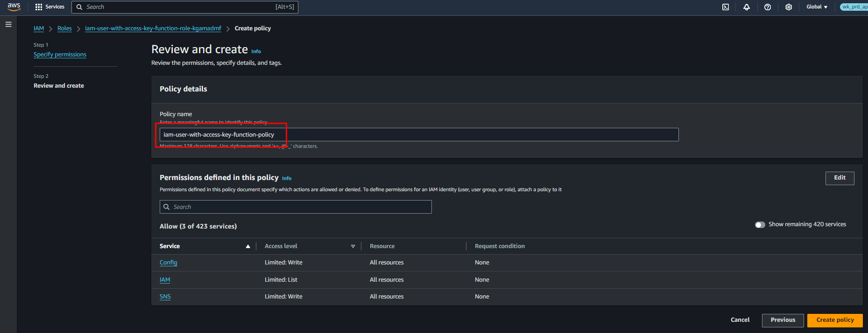The image size is (868, 333).
Task: Navigate to Roles in the breadcrumb
Action: tap(64, 28)
